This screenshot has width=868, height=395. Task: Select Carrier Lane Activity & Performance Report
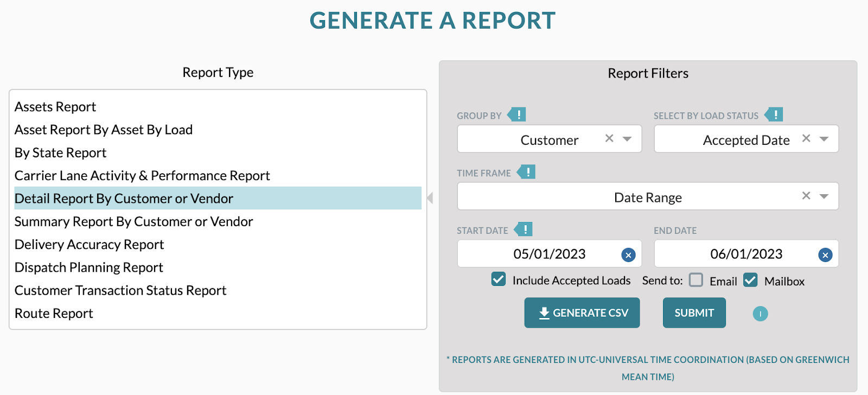pos(218,175)
